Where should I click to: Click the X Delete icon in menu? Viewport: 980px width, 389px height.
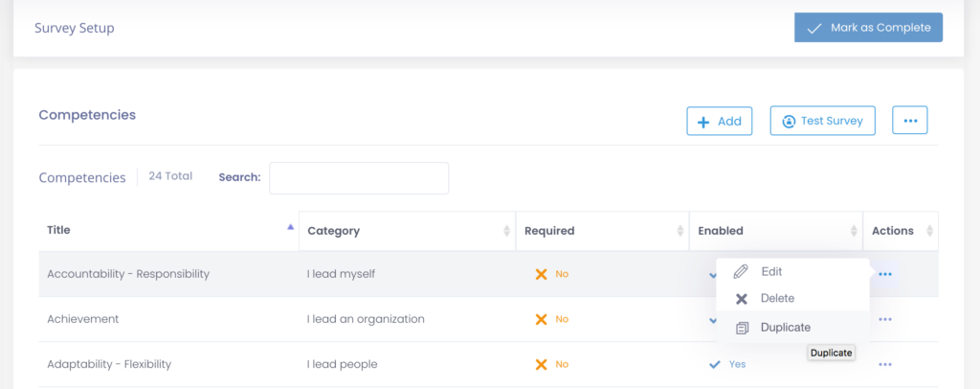click(x=741, y=299)
